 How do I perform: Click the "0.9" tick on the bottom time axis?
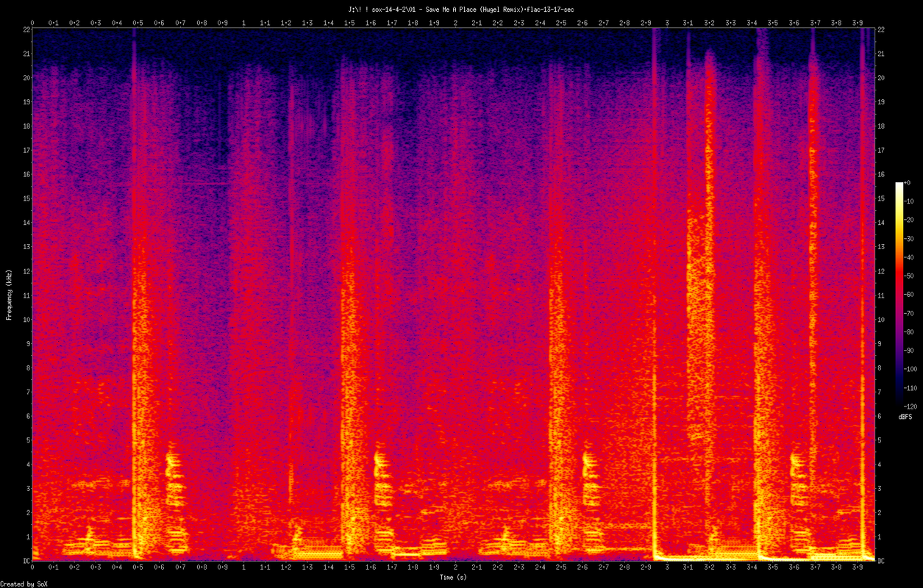click(222, 567)
